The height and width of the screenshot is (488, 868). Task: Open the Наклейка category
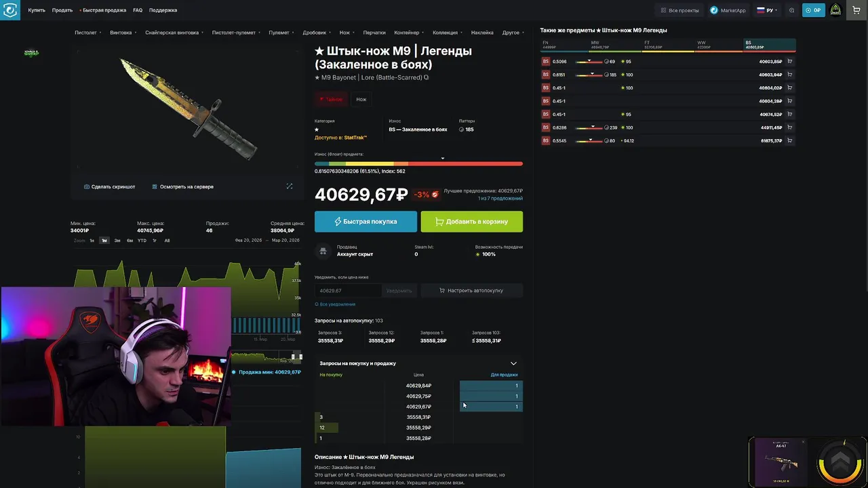(x=482, y=33)
